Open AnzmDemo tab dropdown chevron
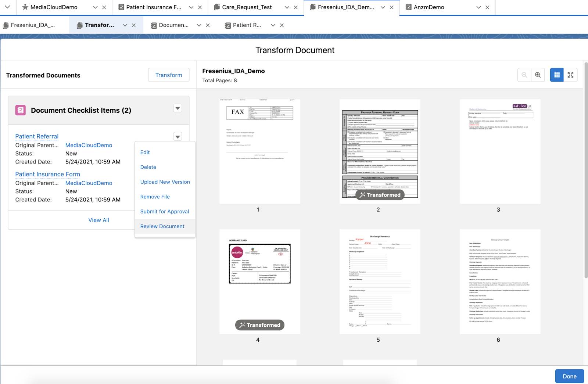588x384 pixels. point(478,7)
